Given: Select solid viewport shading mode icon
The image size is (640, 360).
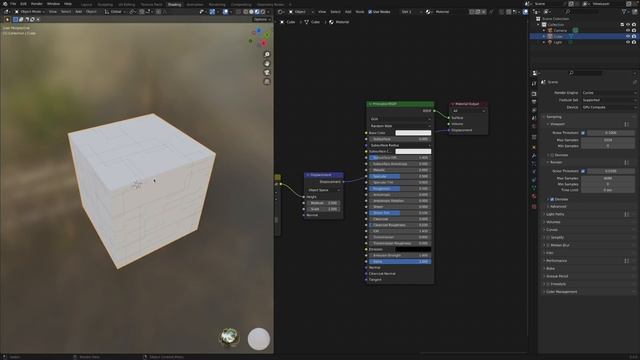Looking at the screenshot, I should coord(251,12).
